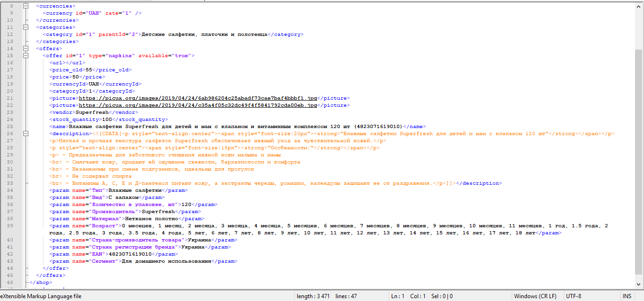Click line number 39 in the margin

point(10,226)
